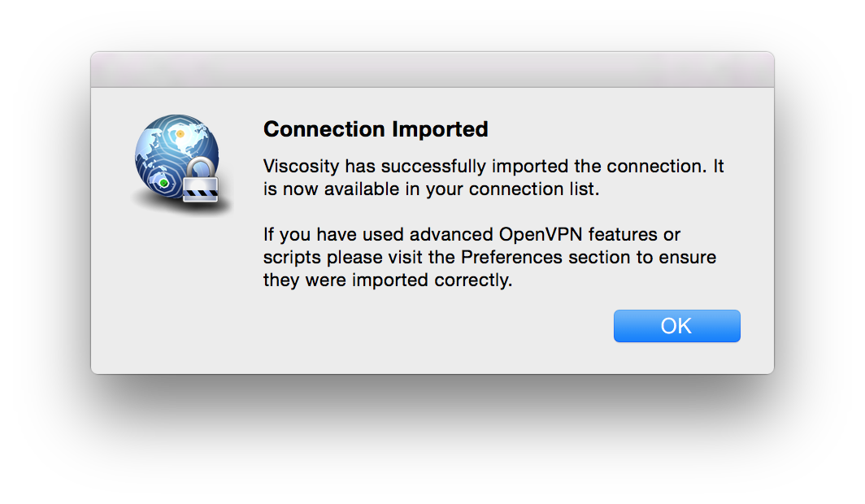865x504 pixels.
Task: Click the shadow beneath the globe icon
Action: coord(182,206)
